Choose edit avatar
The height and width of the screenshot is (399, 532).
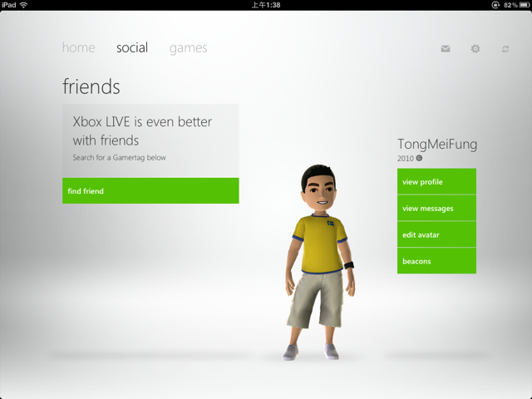(436, 234)
